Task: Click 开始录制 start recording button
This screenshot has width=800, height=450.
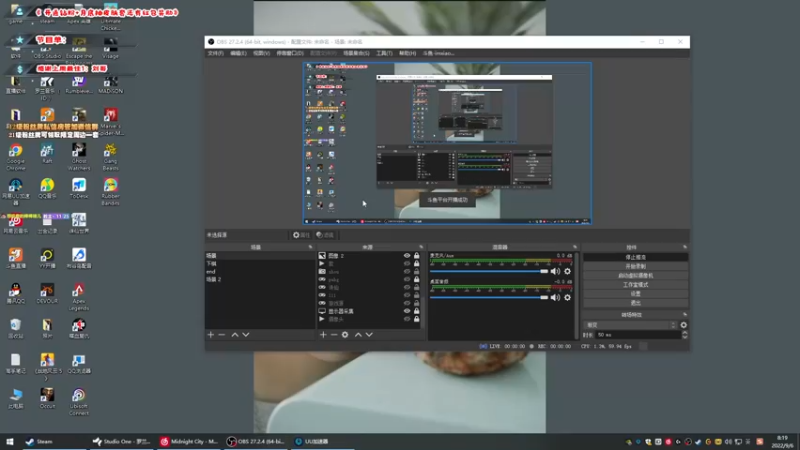Action: 635,266
